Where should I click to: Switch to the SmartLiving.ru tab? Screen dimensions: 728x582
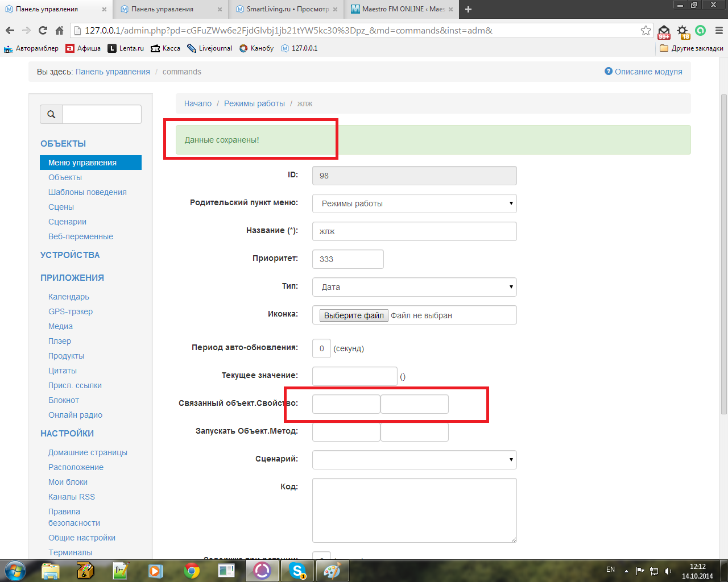point(286,9)
